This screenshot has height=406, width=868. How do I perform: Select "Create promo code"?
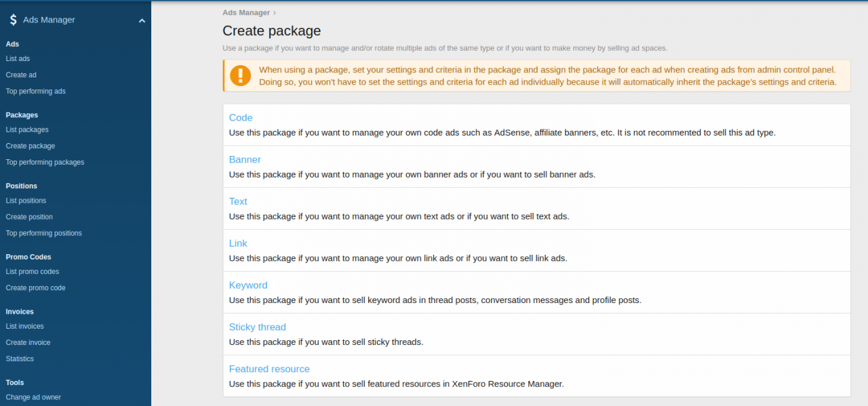pos(34,287)
